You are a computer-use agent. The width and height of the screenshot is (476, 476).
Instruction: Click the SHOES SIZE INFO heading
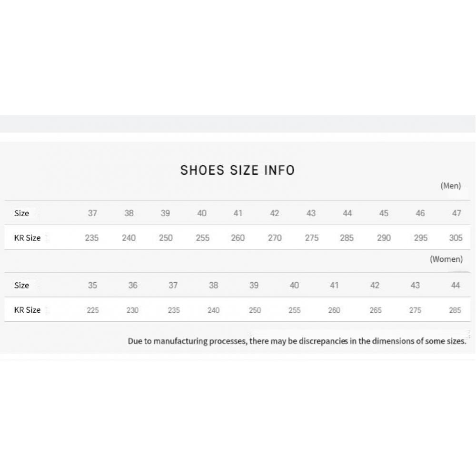tap(238, 170)
